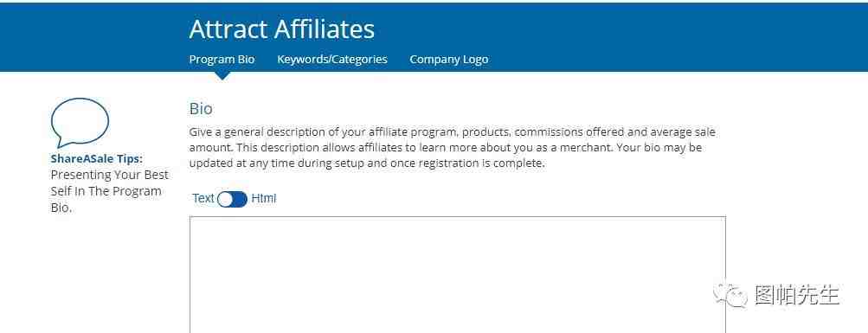Click the Attract Affiliates page title
Viewport: 868px width, 333px height.
[x=282, y=29]
